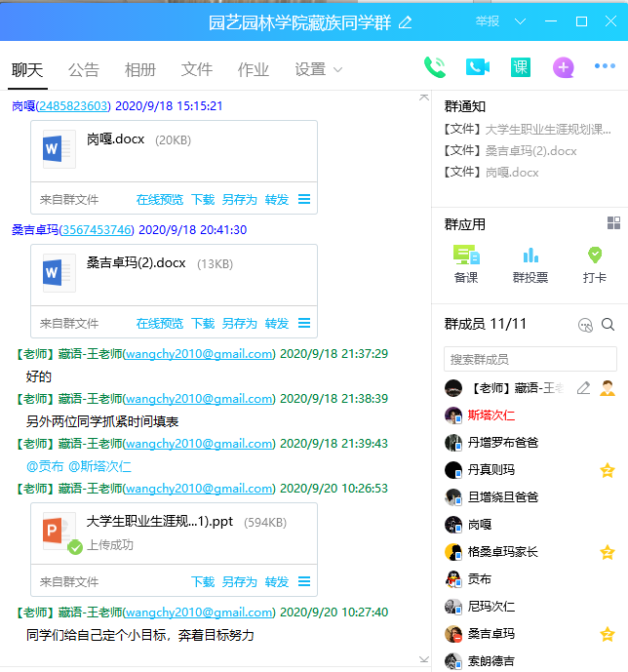Click 桑吉卓玛's QQ number 3567453746

(97, 230)
